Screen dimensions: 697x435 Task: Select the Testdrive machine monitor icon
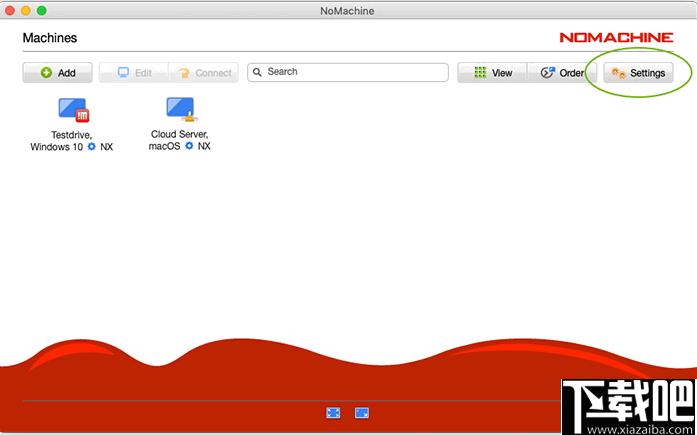74,110
